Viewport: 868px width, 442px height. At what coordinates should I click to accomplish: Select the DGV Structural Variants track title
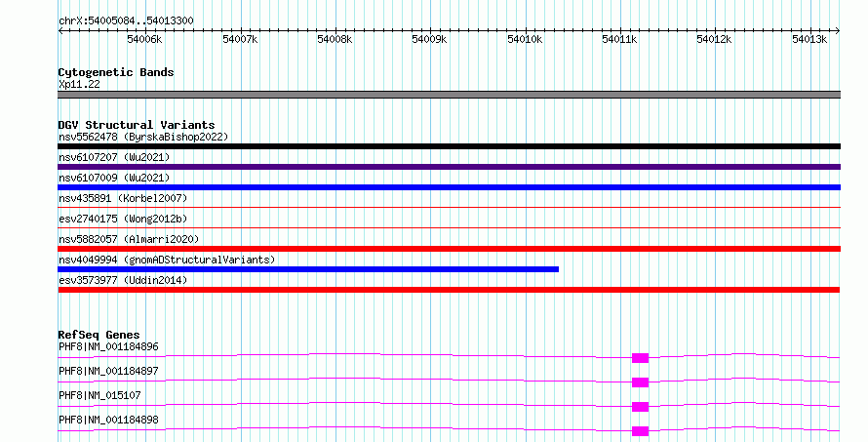(137, 125)
